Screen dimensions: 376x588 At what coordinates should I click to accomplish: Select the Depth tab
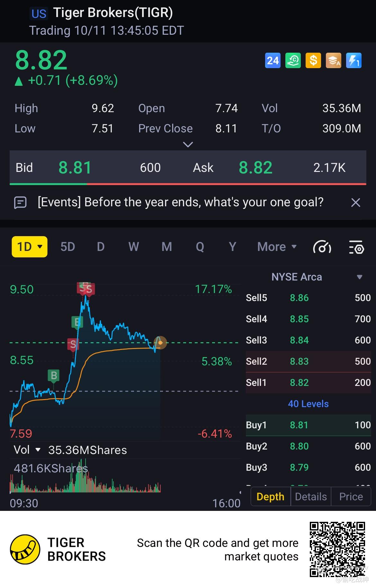pos(271,497)
